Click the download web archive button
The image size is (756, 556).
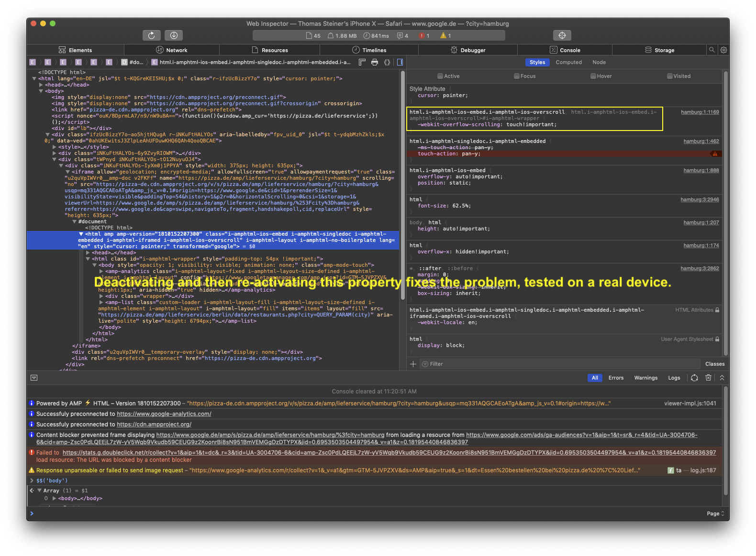(174, 35)
